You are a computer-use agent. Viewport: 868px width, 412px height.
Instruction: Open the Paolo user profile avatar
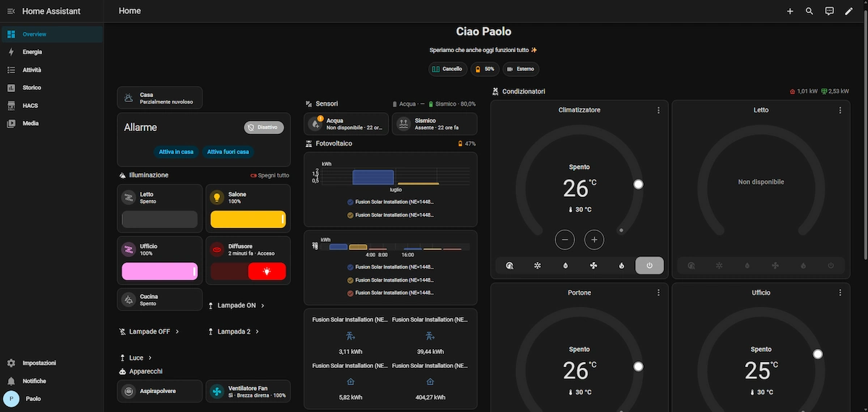point(11,399)
